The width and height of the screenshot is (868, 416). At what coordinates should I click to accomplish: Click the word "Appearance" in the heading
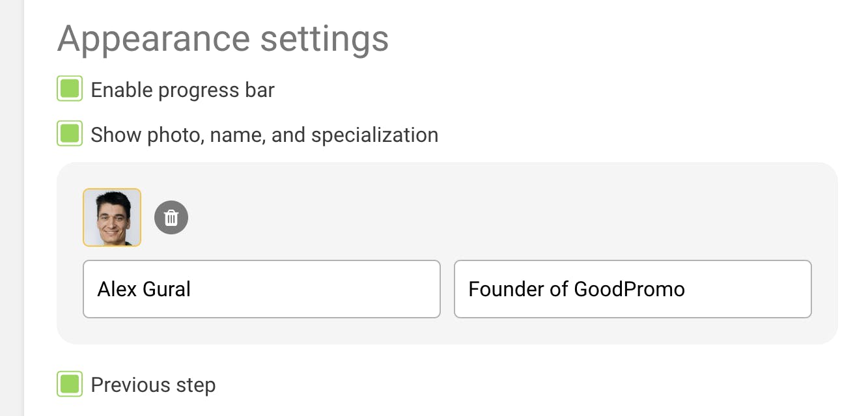point(154,38)
